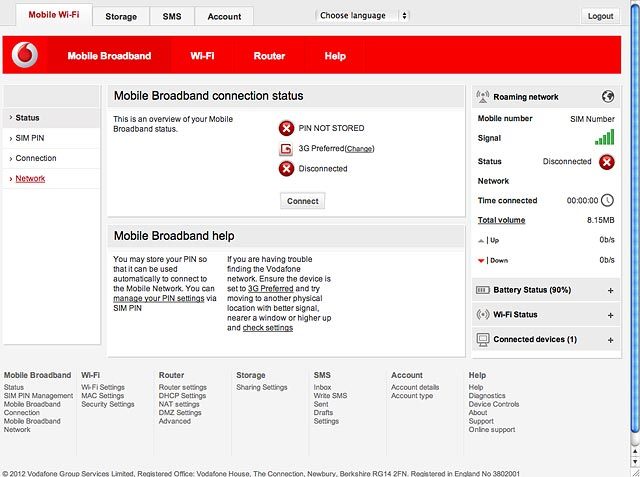Viewport: 640px width, 477px height.
Task: Click the Connect button
Action: point(302,201)
